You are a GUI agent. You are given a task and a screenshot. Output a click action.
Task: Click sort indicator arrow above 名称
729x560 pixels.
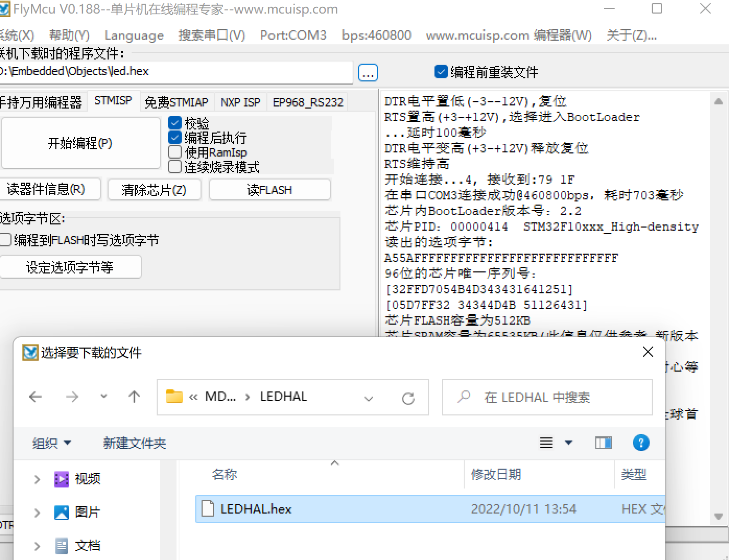(x=335, y=463)
